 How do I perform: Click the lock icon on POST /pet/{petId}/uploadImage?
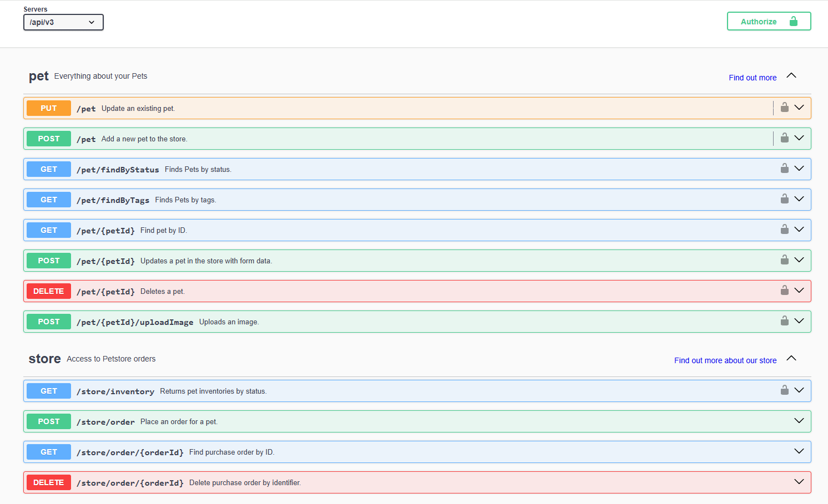784,320
